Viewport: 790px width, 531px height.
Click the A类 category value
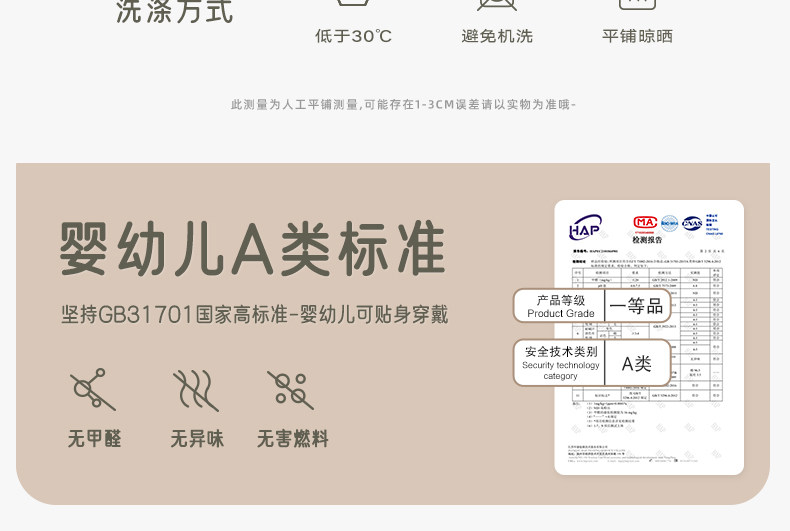click(637, 363)
